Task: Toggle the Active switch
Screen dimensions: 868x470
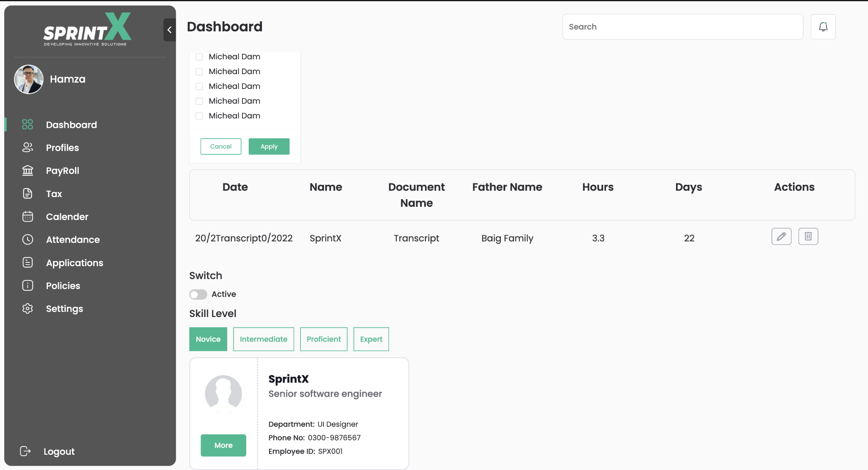Action: coord(198,294)
